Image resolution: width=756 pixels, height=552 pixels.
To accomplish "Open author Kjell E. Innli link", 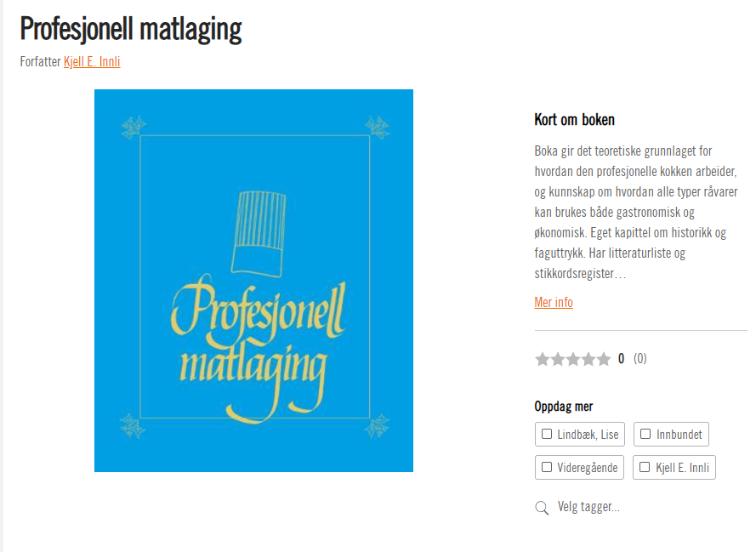I will click(x=92, y=61).
